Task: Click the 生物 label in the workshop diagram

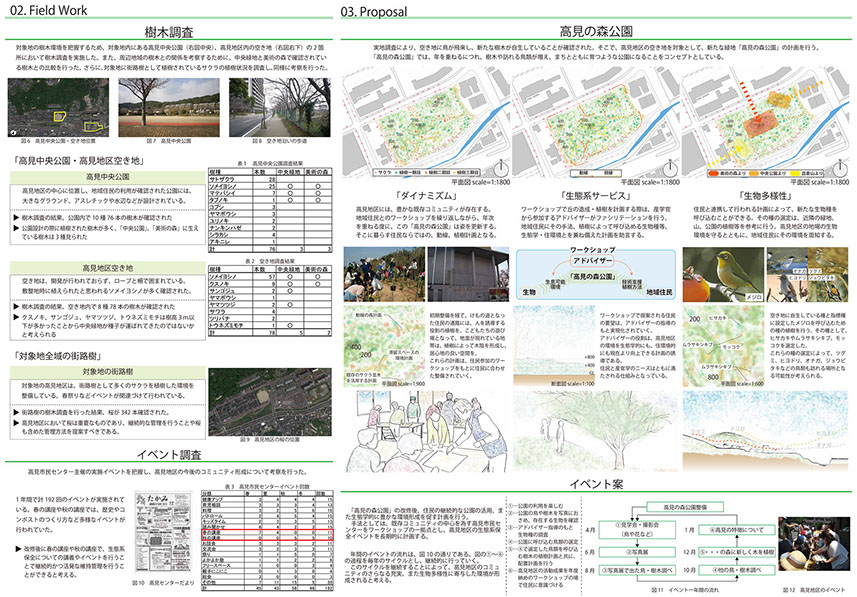Action: tap(529, 292)
